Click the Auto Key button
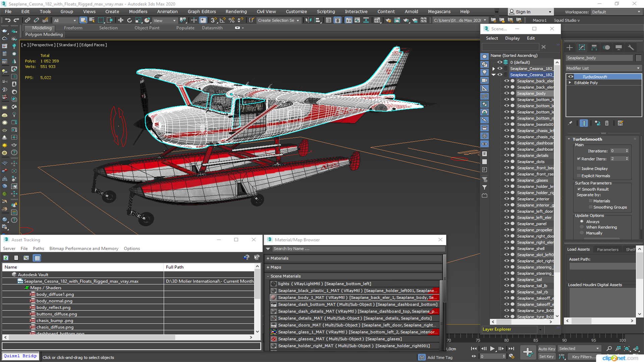Image resolution: width=644 pixels, height=362 pixels. coord(547,349)
